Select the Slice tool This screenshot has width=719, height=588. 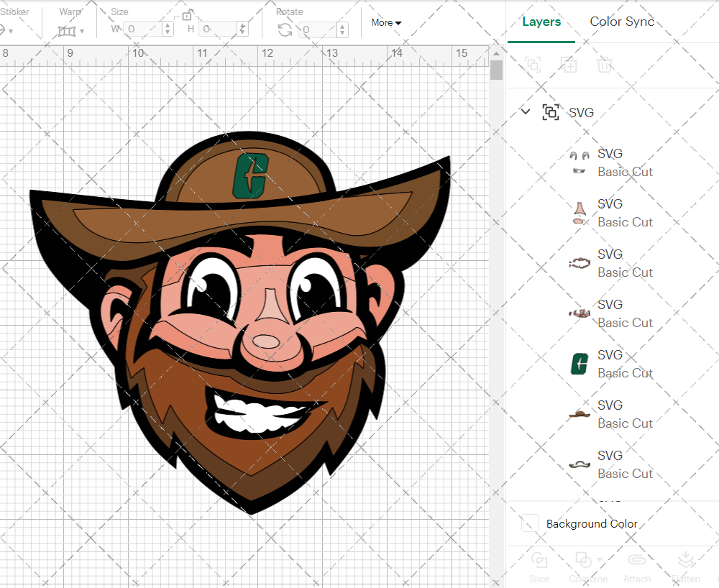[539, 568]
